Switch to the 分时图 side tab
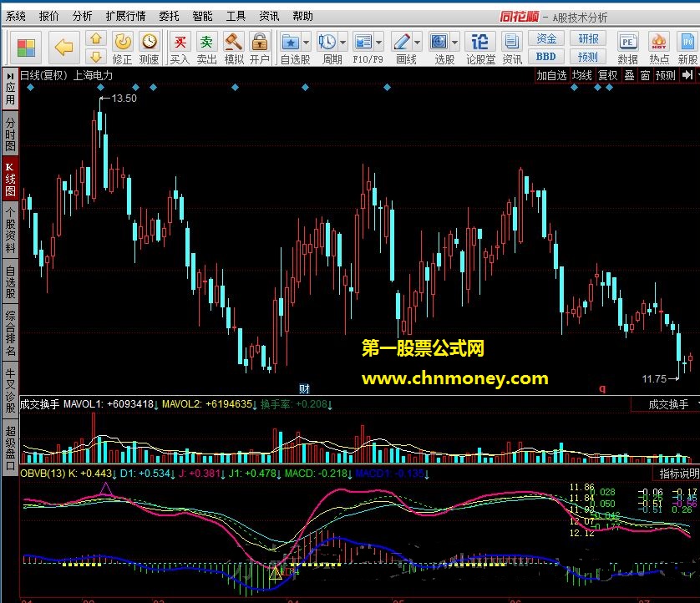Viewport: 700px width, 603px height. pyautogui.click(x=10, y=134)
